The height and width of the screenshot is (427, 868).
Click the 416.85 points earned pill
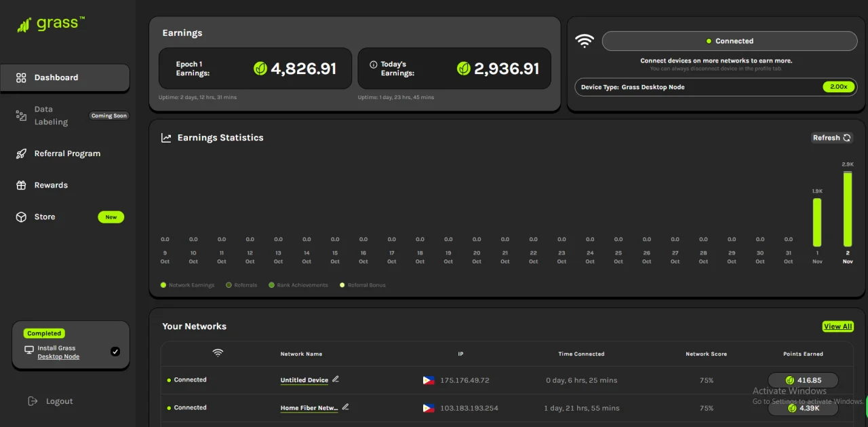[804, 380]
